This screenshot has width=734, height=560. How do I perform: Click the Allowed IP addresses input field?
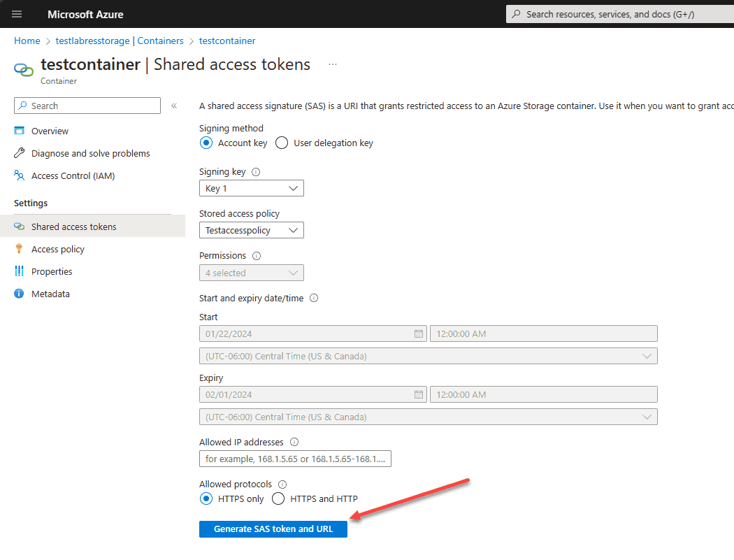pos(296,459)
